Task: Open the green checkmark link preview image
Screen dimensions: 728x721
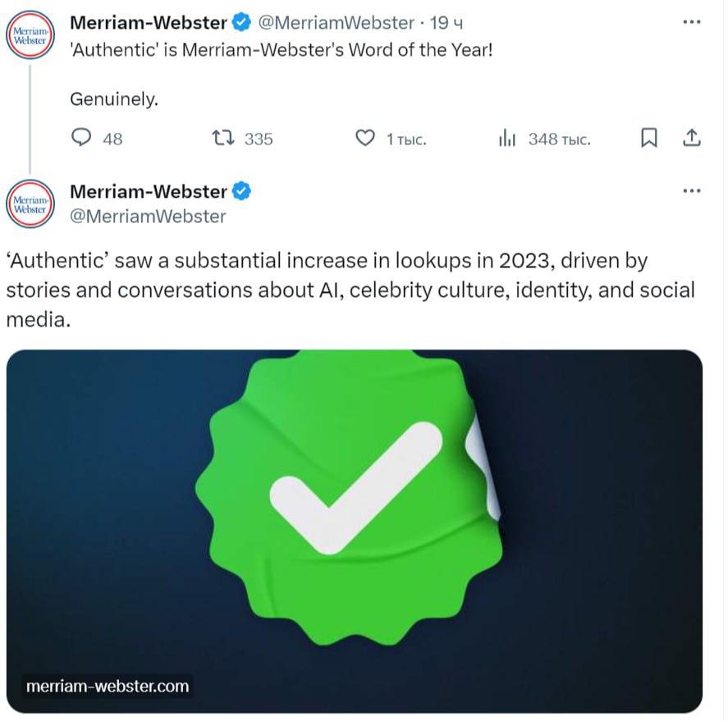Action: (x=355, y=532)
